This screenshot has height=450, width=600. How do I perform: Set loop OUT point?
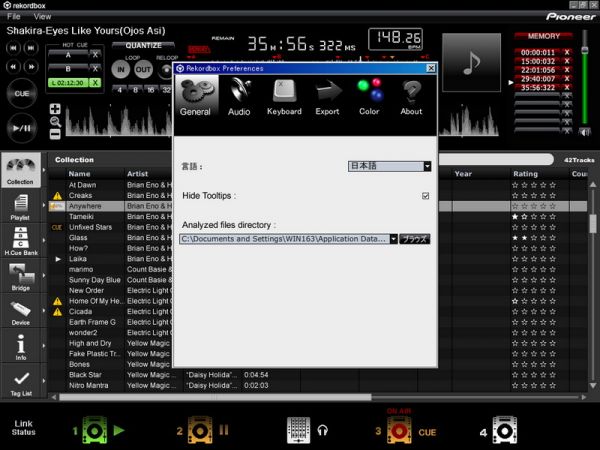143,70
